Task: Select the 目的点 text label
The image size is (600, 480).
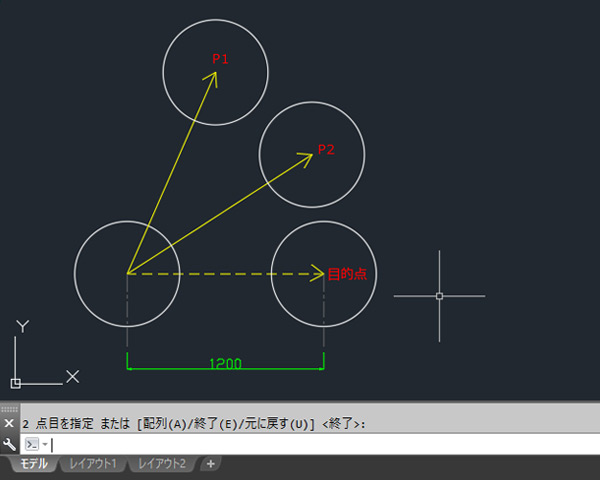Action: pyautogui.click(x=347, y=274)
